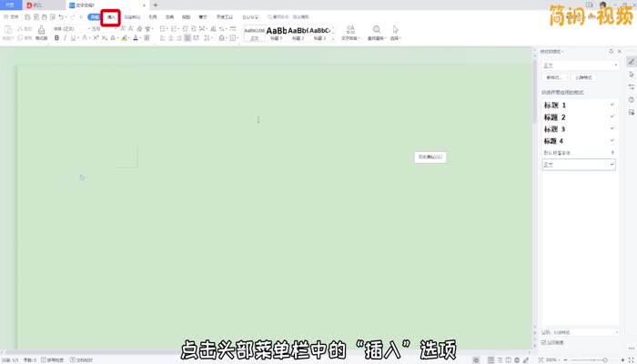Click the Save icon in quick access toolbar
Viewport: 637px width, 364px height.
coord(27,17)
